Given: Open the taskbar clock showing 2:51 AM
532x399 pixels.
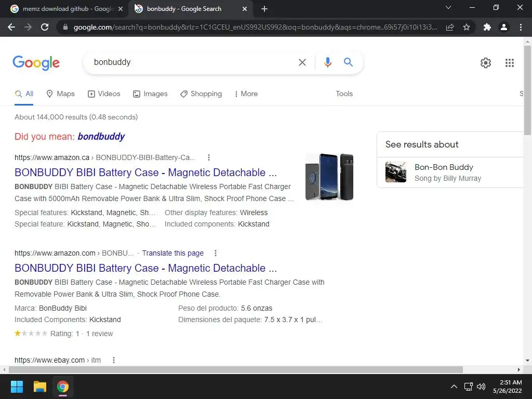Looking at the screenshot, I should (508, 387).
